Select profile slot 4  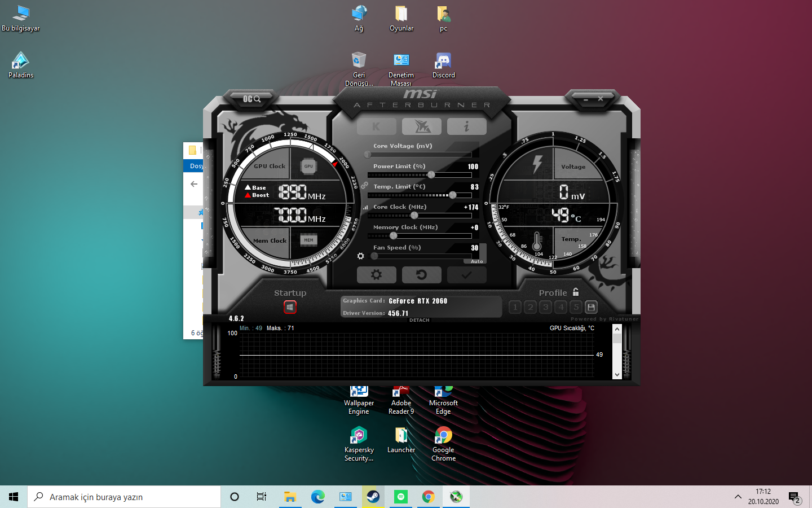click(561, 307)
